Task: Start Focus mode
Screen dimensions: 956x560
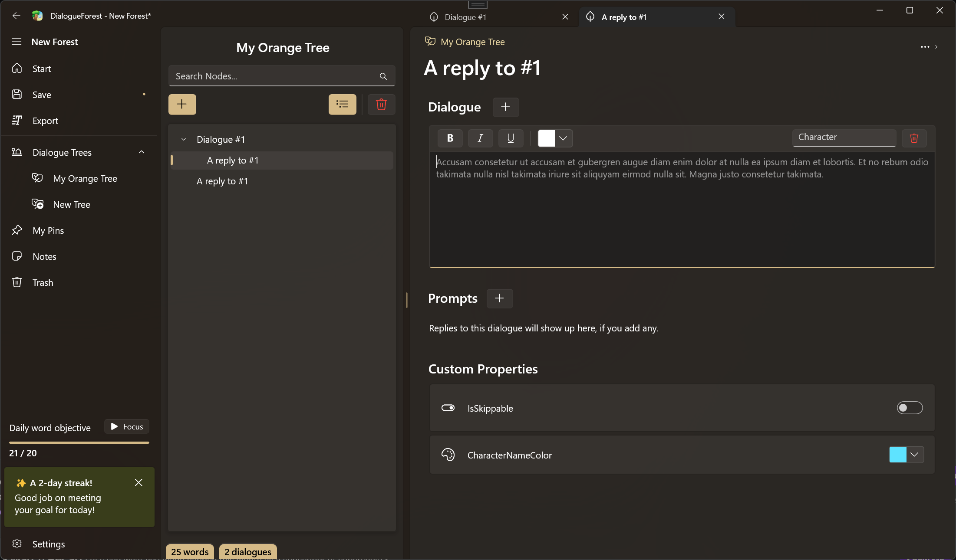Action: 127,426
